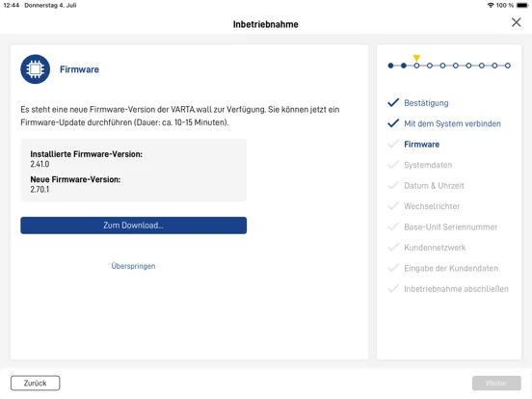Screen dimensions: 532x399
Task: Click the grey checkmark beside Firmware step
Action: click(x=393, y=144)
